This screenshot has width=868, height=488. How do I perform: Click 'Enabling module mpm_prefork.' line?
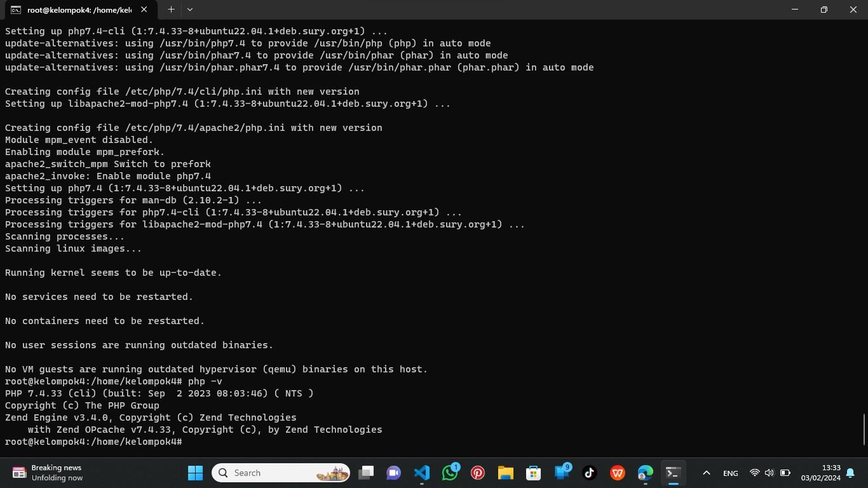[85, 152]
